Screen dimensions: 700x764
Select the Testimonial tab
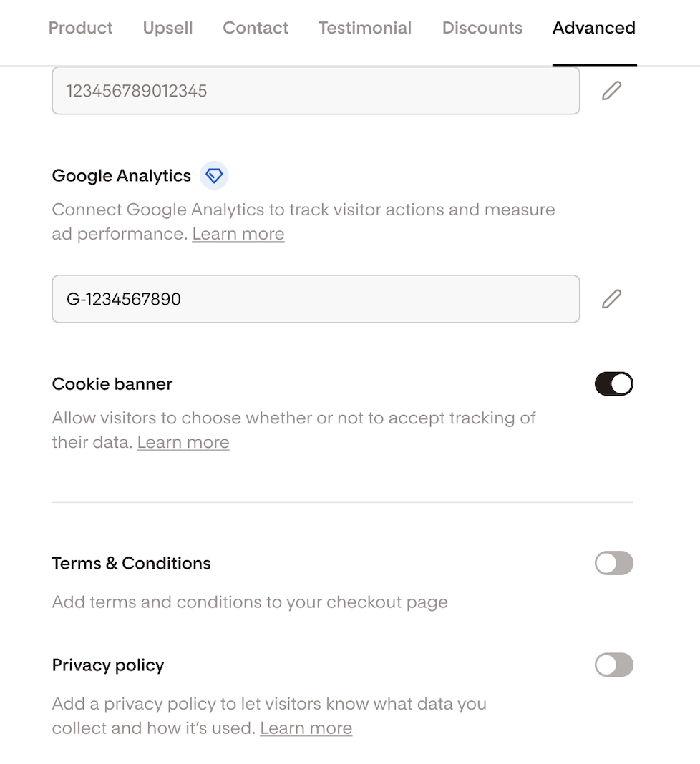365,28
